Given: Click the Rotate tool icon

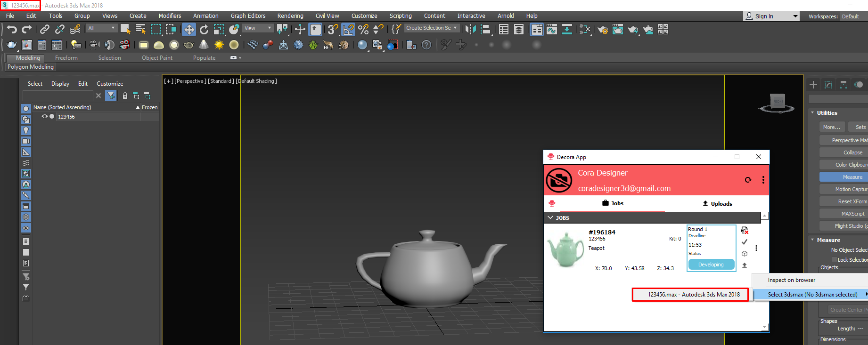Looking at the screenshot, I should point(204,30).
